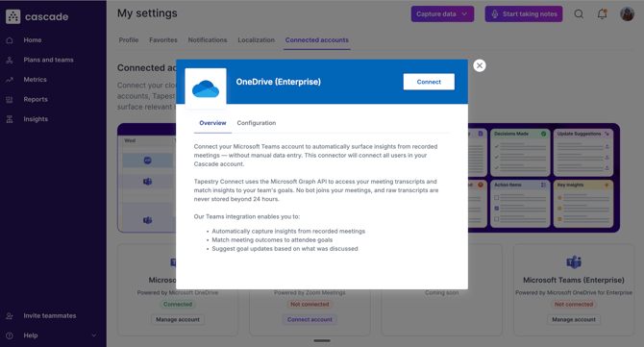Click the Key Insights card
Screen dimensions: 644x347
pyautogui.click(x=583, y=204)
